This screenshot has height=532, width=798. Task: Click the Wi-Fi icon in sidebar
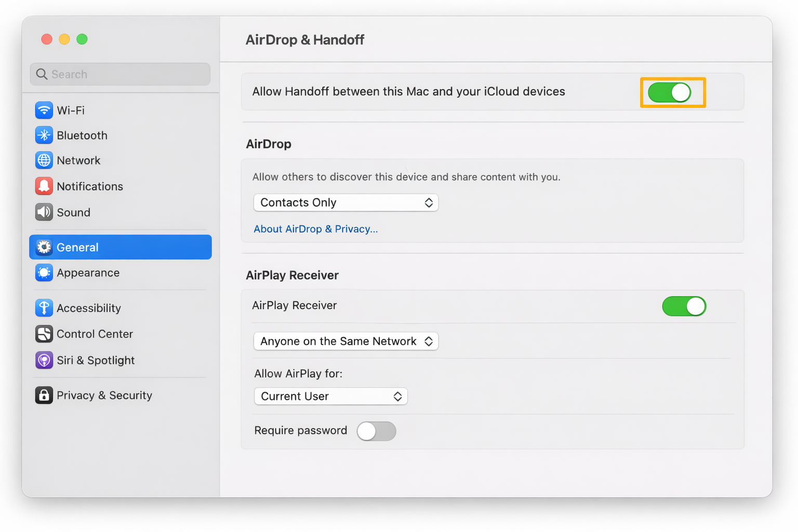coord(44,110)
